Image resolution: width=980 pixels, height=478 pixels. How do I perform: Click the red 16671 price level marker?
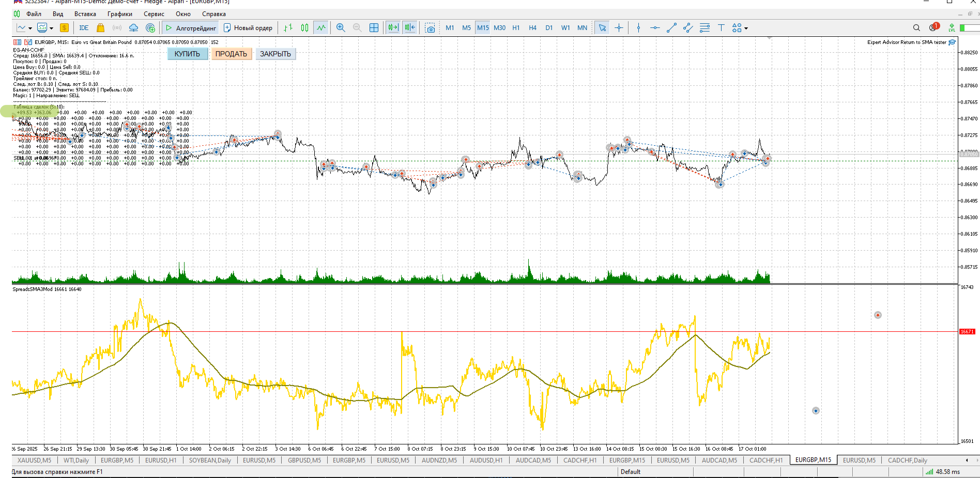(x=967, y=332)
